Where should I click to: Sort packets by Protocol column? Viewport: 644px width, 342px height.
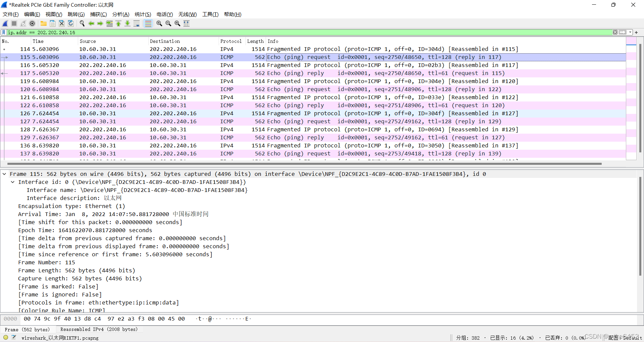tap(232, 41)
